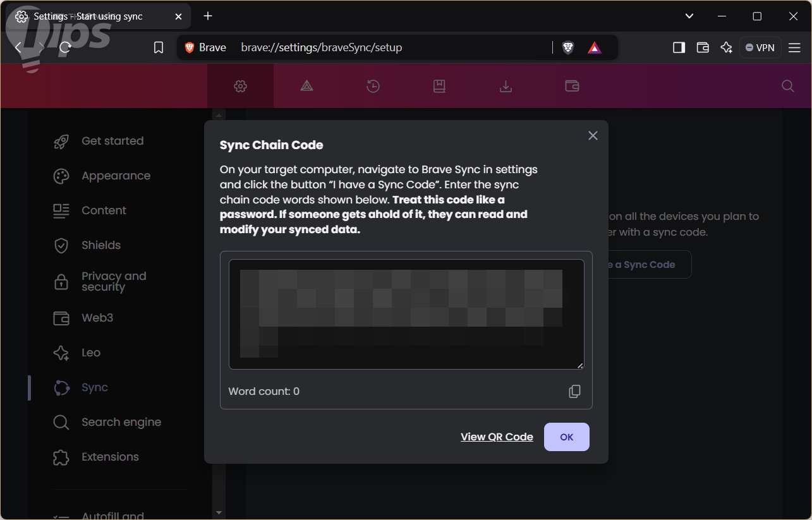Launch Leo AI assistant sparkle icon
812x520 pixels.
[x=726, y=47]
